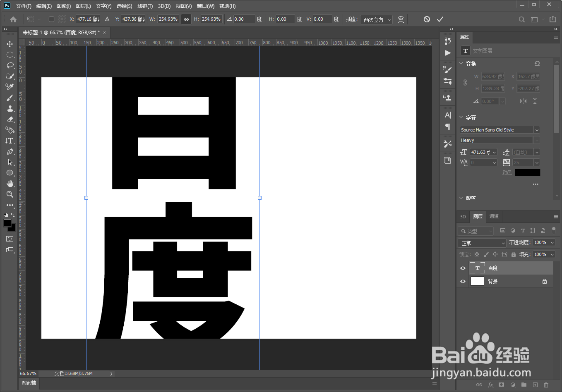Select the Pen tool
Screen dimensions: 562x392
(x=10, y=151)
